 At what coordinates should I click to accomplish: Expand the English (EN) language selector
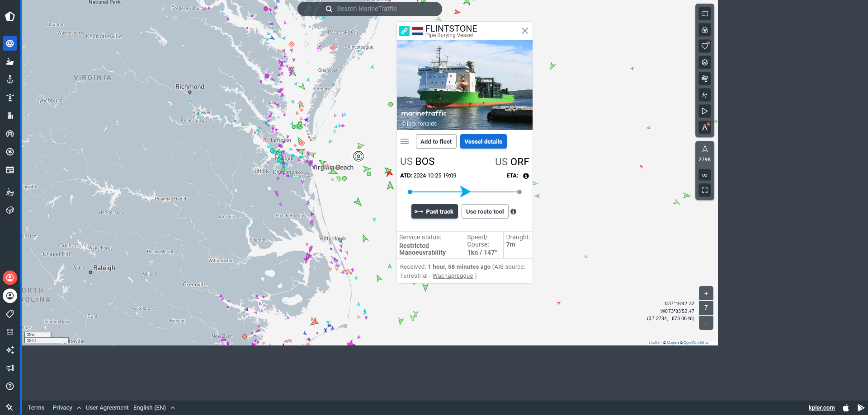point(154,407)
